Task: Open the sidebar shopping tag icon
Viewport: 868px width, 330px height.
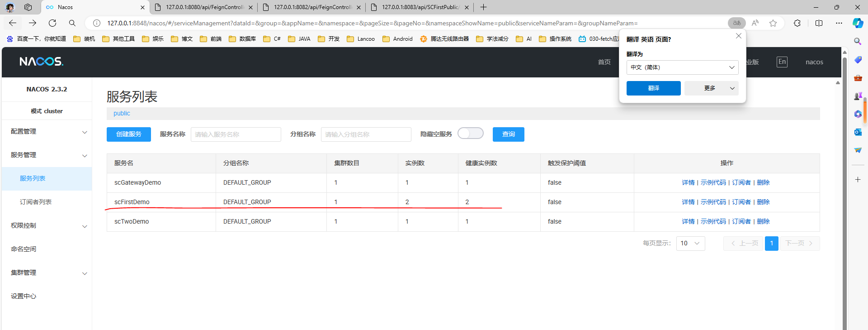Action: (x=858, y=60)
